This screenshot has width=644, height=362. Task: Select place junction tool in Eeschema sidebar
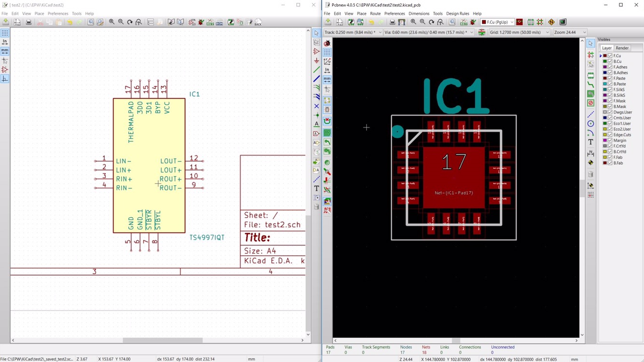317,115
